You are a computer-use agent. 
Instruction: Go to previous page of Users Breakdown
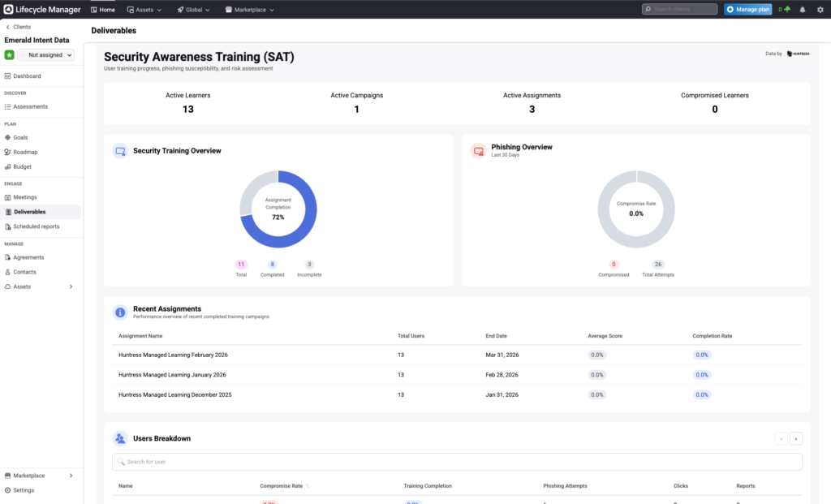pyautogui.click(x=781, y=439)
